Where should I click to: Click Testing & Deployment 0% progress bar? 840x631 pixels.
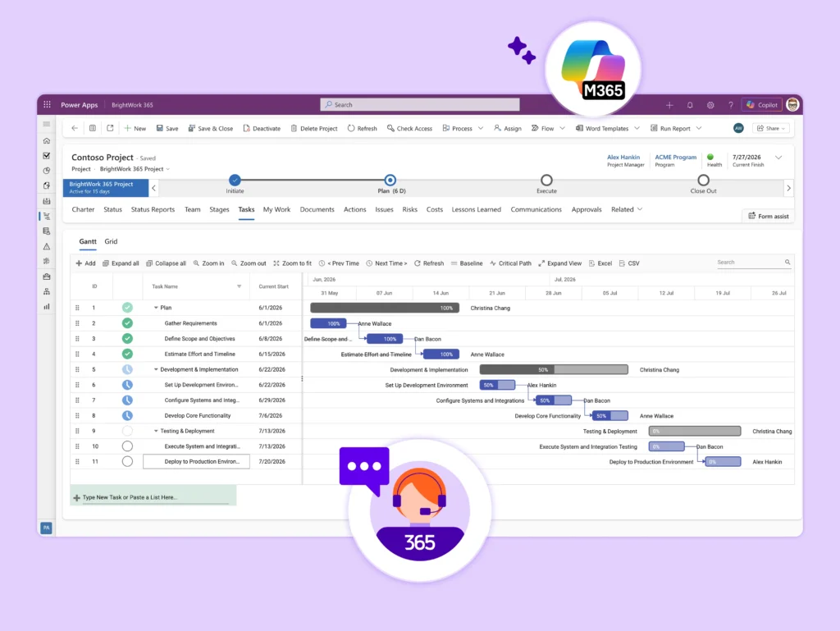coord(695,432)
